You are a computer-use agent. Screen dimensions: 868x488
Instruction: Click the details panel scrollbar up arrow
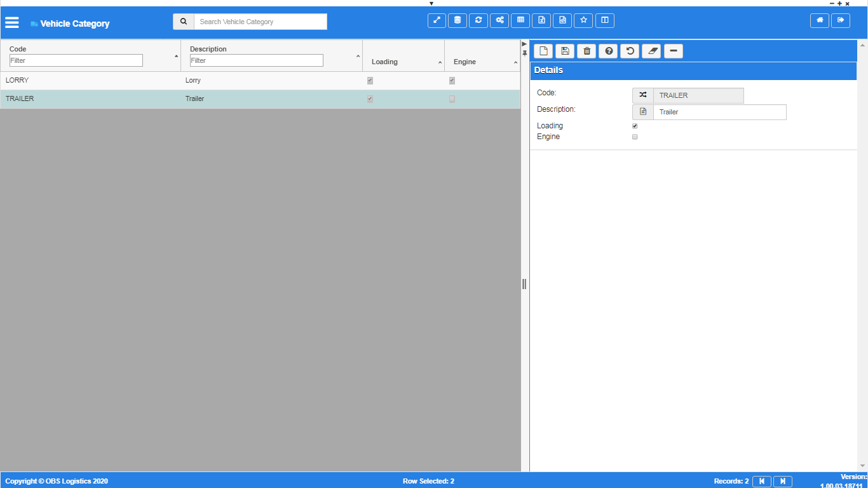863,44
